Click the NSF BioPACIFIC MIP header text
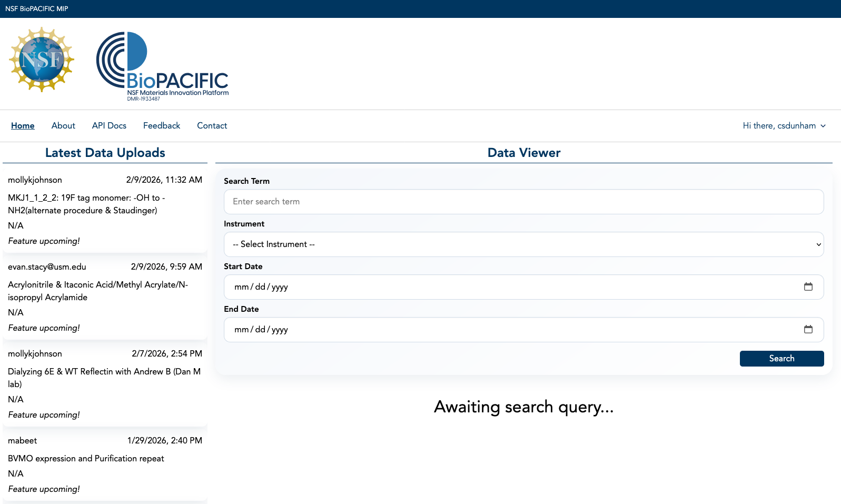This screenshot has height=504, width=841. pyautogui.click(x=37, y=8)
